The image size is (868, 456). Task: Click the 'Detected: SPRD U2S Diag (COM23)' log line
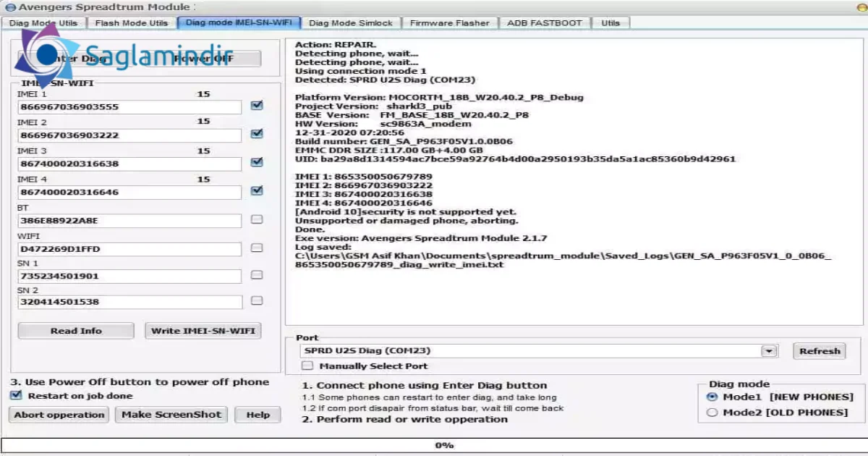[x=385, y=80]
